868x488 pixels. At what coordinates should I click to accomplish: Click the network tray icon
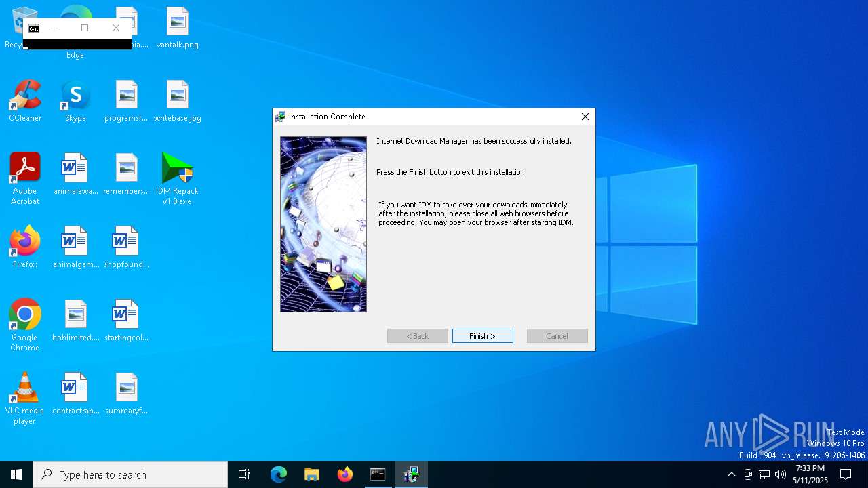point(764,474)
